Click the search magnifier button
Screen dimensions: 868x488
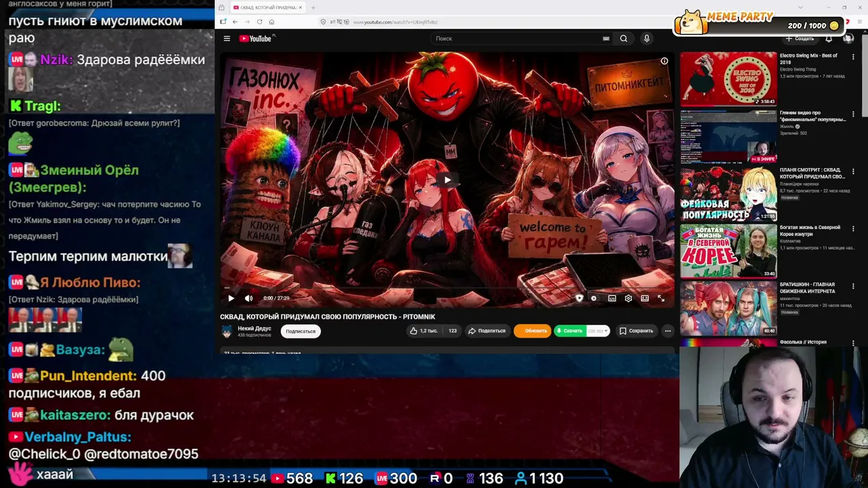click(x=623, y=39)
